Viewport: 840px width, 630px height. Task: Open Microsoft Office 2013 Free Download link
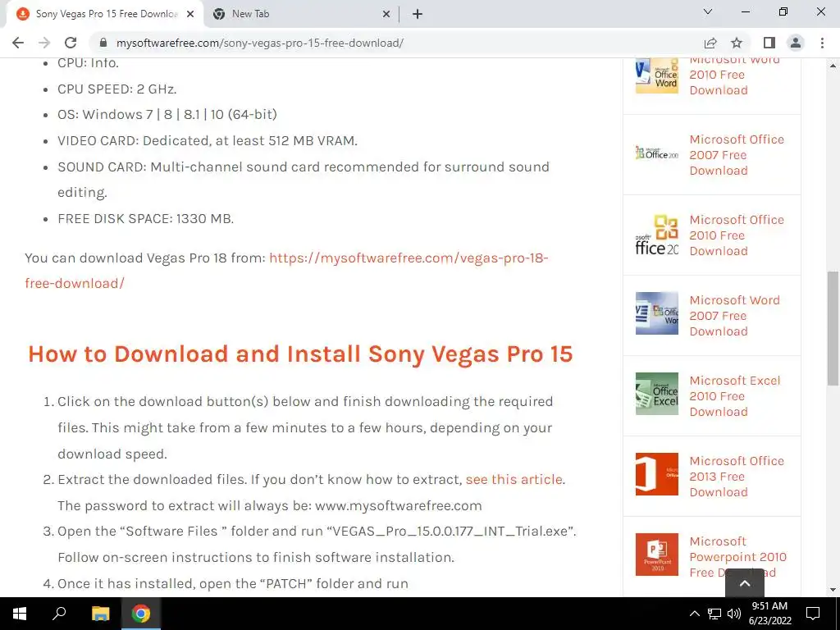tap(737, 477)
